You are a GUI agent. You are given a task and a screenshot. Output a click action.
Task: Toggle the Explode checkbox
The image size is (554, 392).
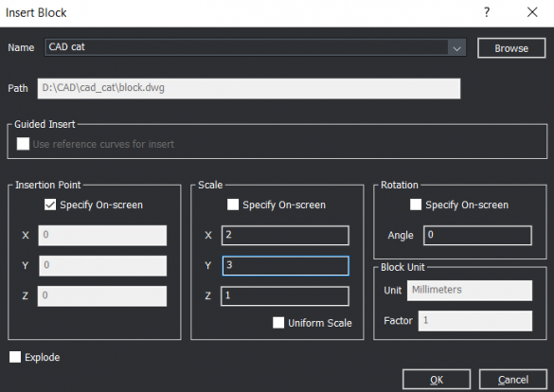tap(15, 357)
